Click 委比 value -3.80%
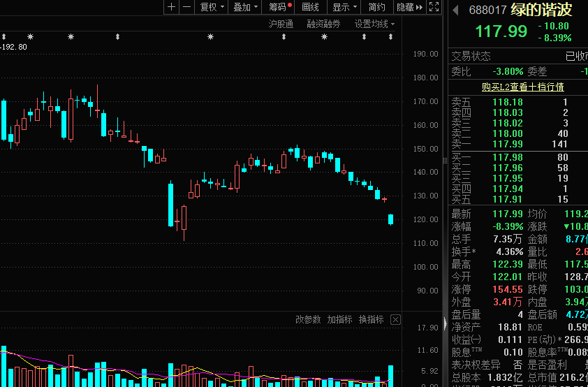 (508, 71)
